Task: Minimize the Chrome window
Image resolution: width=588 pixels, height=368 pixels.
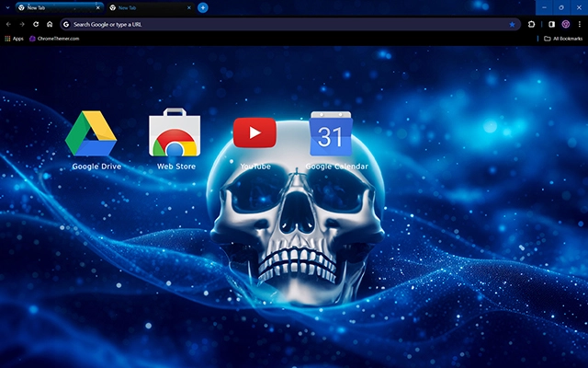Action: click(x=544, y=7)
